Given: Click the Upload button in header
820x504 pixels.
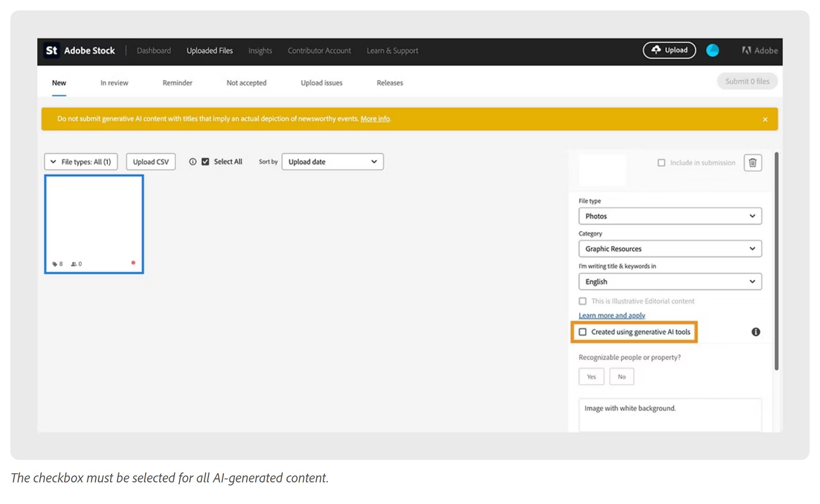Looking at the screenshot, I should point(669,50).
